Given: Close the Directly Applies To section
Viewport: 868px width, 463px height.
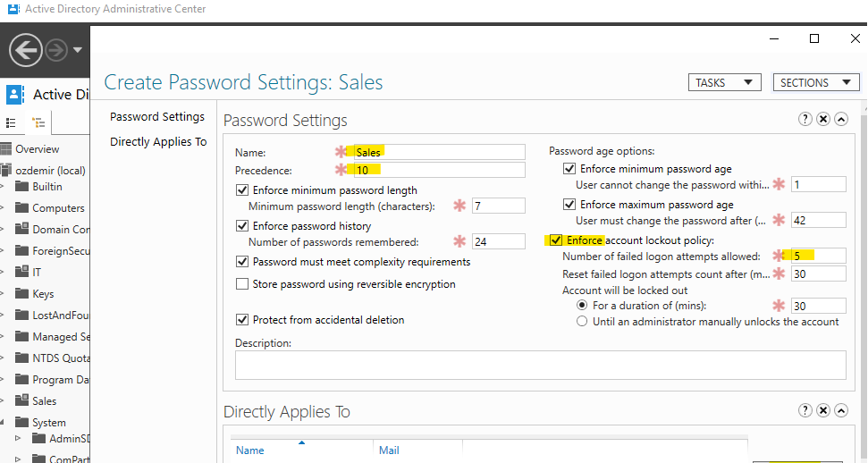Looking at the screenshot, I should point(823,411).
